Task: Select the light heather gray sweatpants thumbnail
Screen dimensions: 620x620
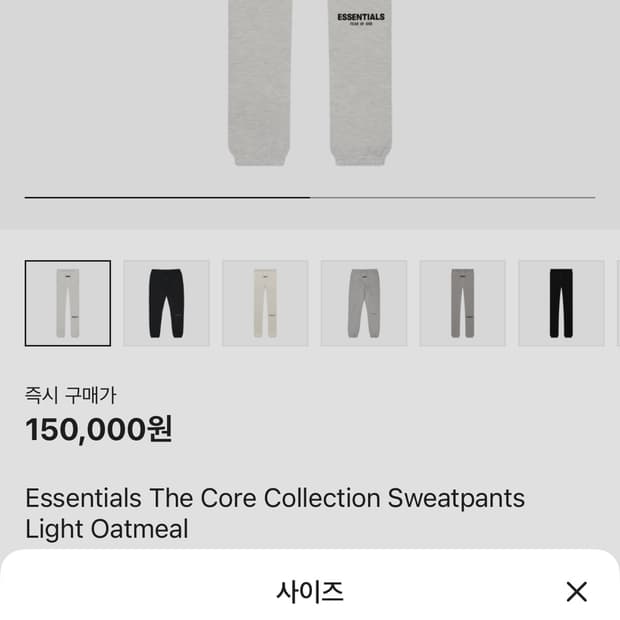Action: 364,303
